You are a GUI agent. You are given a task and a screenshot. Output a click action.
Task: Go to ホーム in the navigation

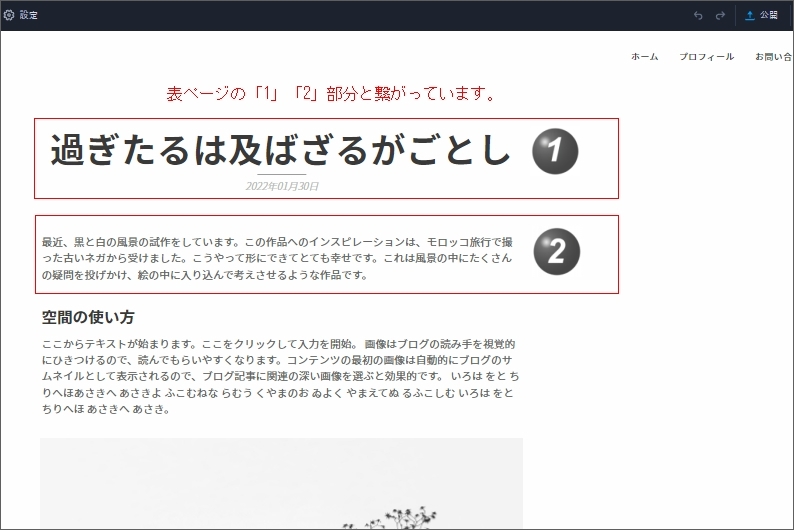click(x=644, y=57)
